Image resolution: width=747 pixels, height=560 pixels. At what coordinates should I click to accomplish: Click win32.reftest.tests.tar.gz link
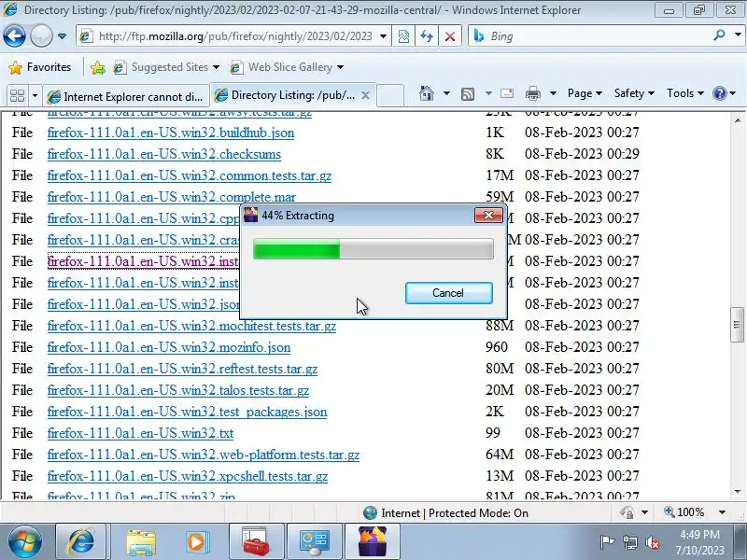(182, 369)
